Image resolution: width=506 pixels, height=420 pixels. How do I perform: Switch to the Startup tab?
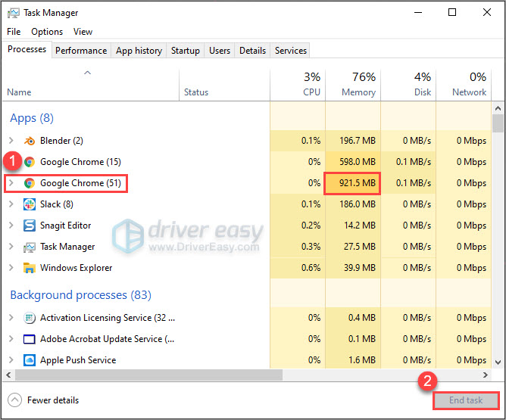186,51
